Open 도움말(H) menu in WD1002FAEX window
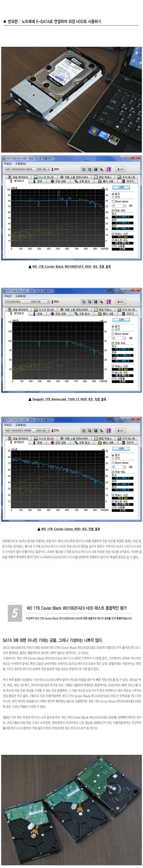This screenshot has width=143, height=868. 21,164
